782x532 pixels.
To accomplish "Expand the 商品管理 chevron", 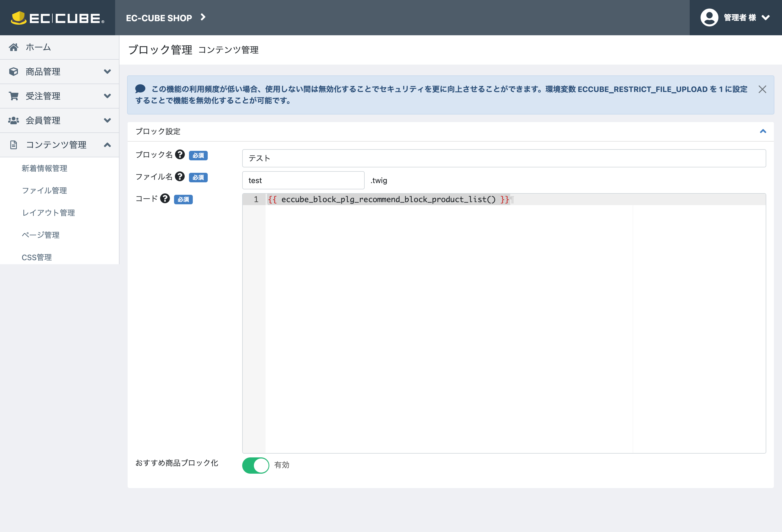I will click(x=107, y=72).
